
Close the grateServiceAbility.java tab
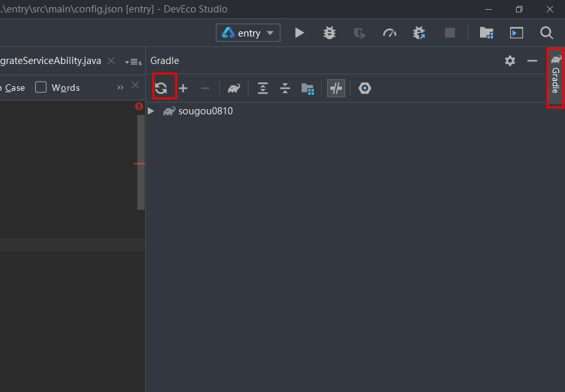coord(111,61)
